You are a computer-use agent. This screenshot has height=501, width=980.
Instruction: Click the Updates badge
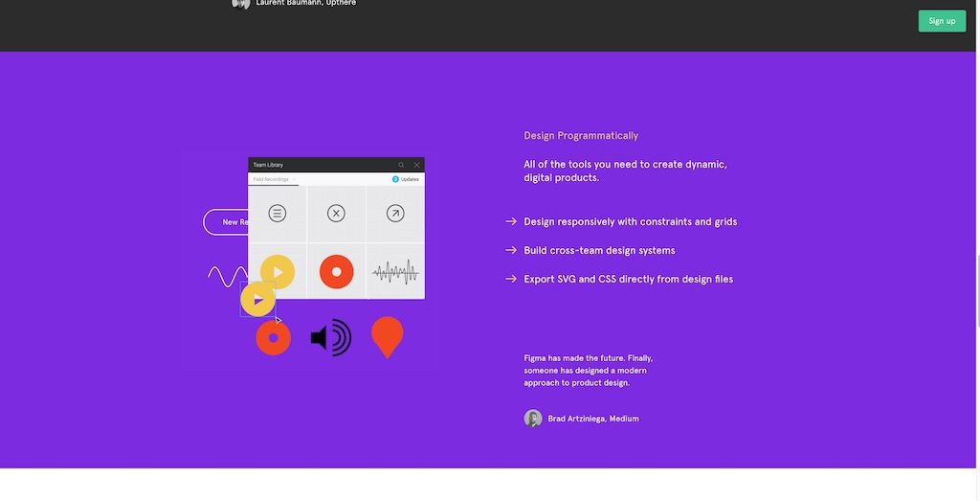click(x=406, y=179)
